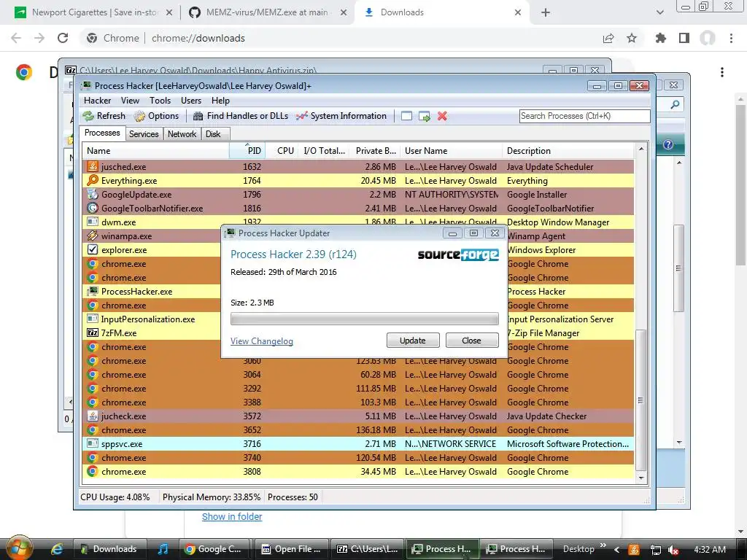Select the 7zFM.exe process icon
Image resolution: width=747 pixels, height=560 pixels.
(93, 332)
